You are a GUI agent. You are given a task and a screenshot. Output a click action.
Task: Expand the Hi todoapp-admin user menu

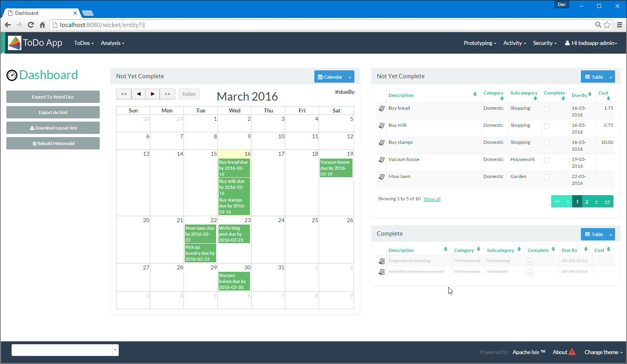click(591, 43)
